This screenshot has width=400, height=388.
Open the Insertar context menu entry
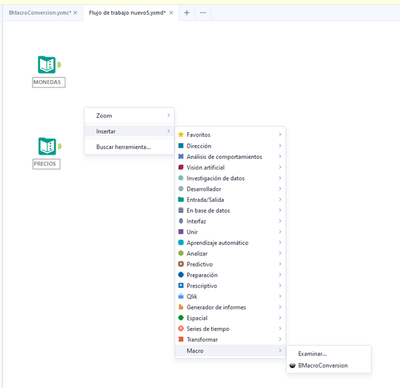tap(129, 131)
